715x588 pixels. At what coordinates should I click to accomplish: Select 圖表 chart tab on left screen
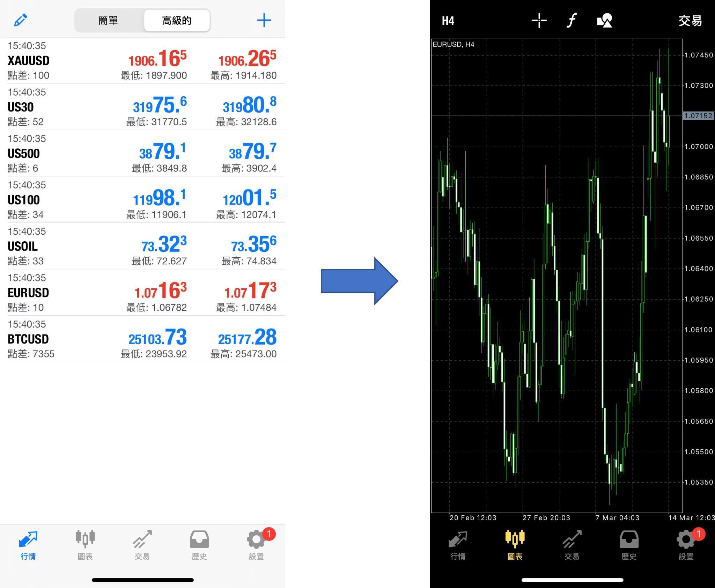(x=85, y=545)
